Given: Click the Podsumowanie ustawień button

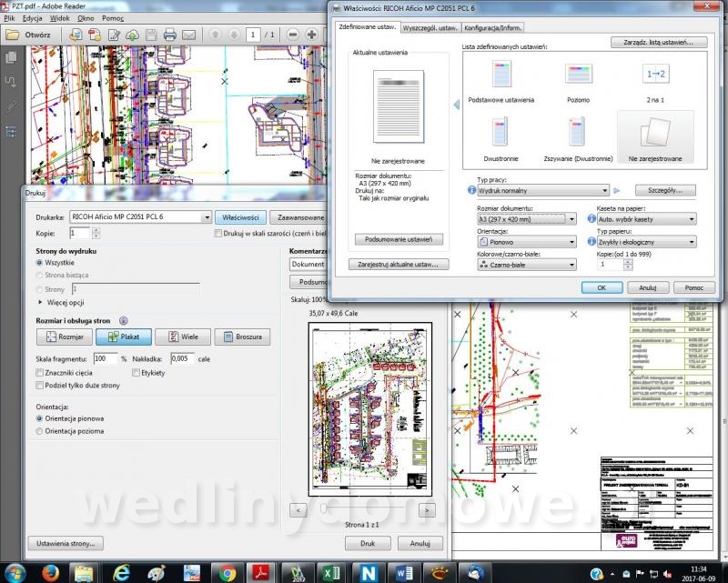Looking at the screenshot, I should point(399,239).
